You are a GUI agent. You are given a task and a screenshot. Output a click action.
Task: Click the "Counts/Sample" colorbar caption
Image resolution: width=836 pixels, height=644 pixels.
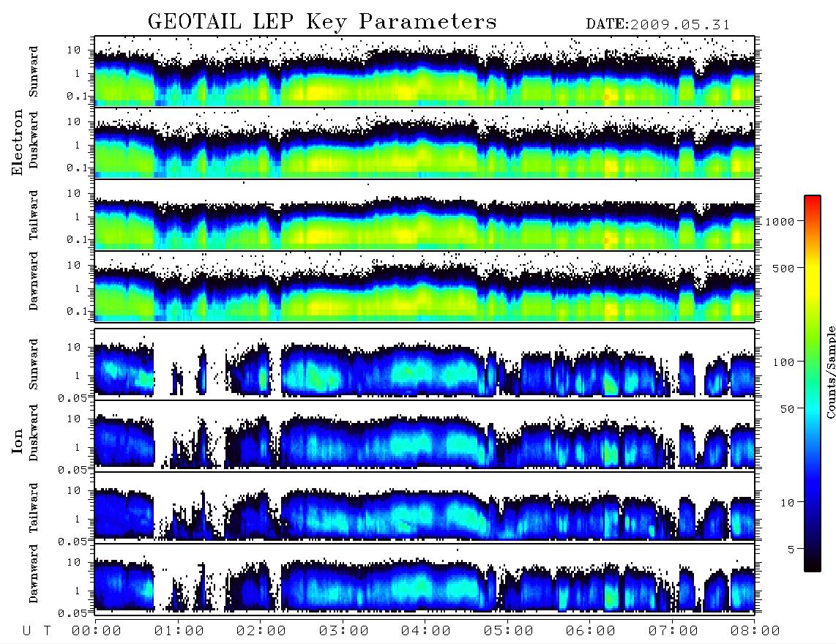click(830, 372)
